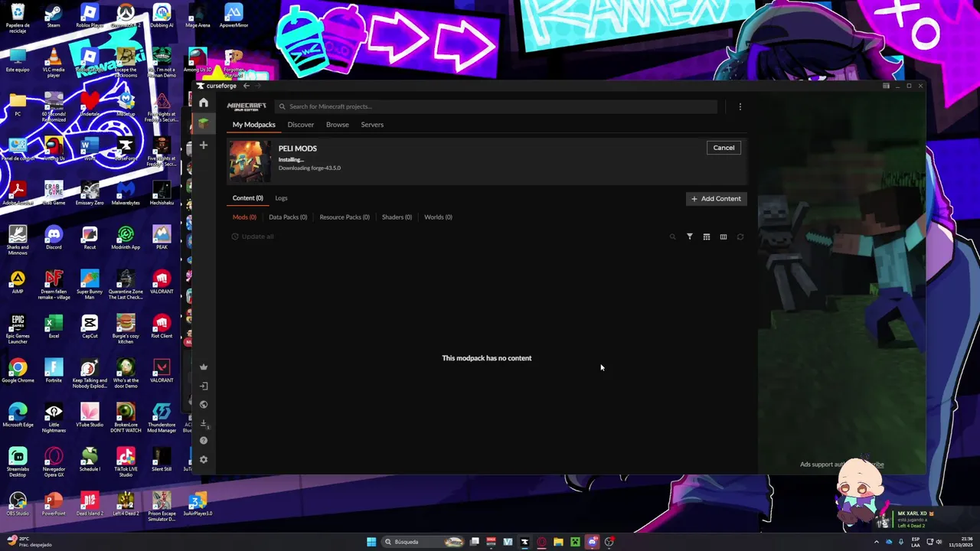Switch to the Logs tab
The width and height of the screenshot is (980, 551).
282,198
